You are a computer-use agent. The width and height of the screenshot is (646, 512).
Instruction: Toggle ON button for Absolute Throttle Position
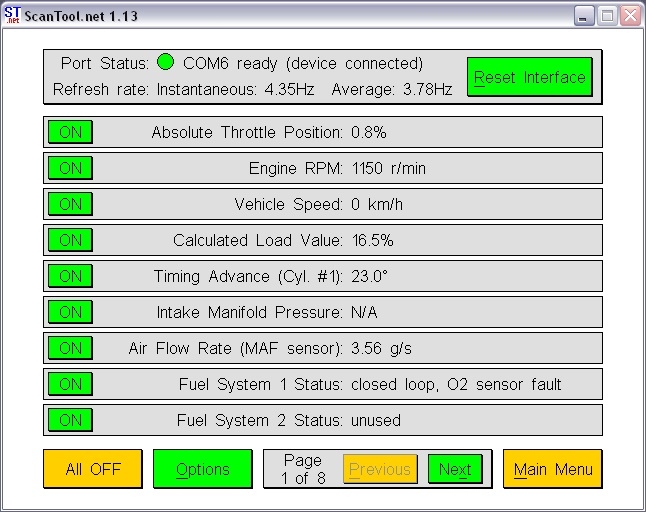point(70,132)
